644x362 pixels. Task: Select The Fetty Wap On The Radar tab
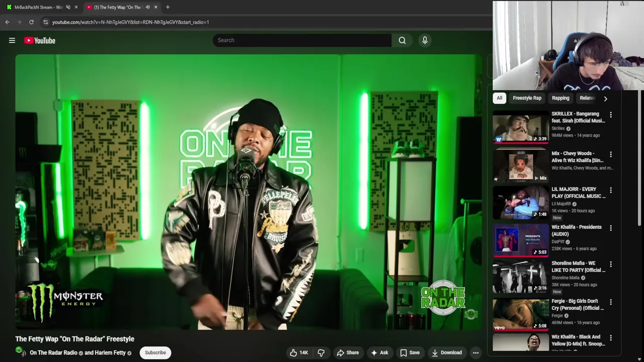(x=117, y=7)
